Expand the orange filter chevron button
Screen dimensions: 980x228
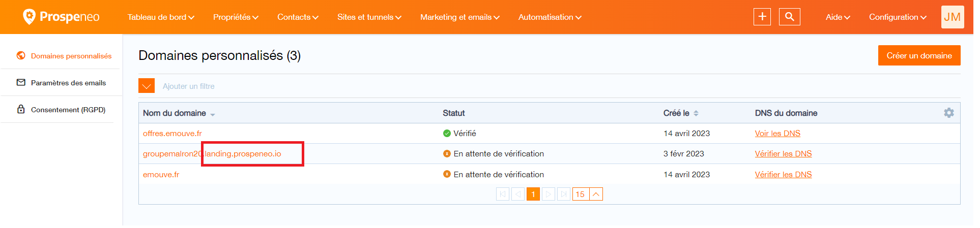[147, 86]
